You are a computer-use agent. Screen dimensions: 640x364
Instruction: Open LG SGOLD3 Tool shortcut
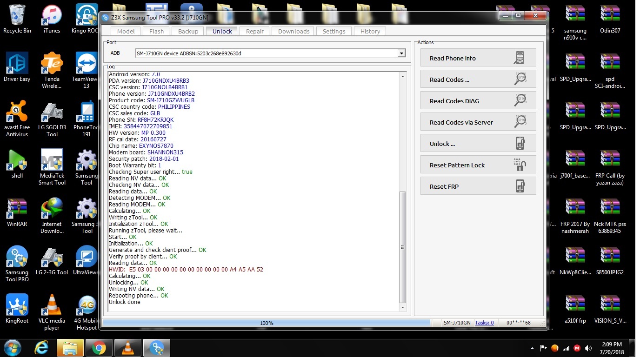click(52, 119)
